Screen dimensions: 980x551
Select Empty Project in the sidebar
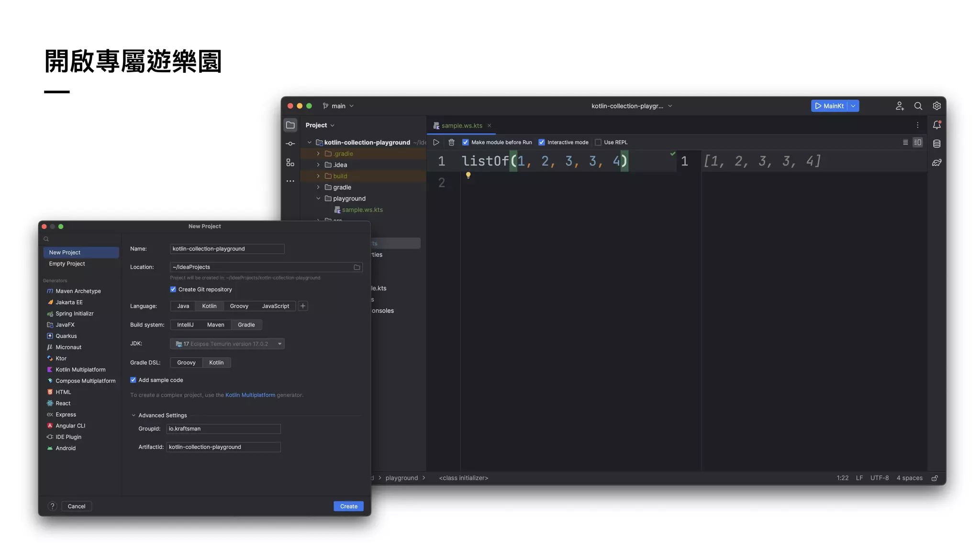pyautogui.click(x=67, y=264)
